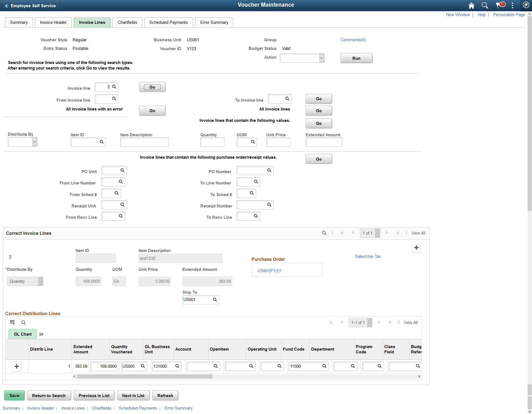The width and height of the screenshot is (532, 414).
Task: Open the US001|P1|1|1 purchase order link
Action: pos(269,271)
